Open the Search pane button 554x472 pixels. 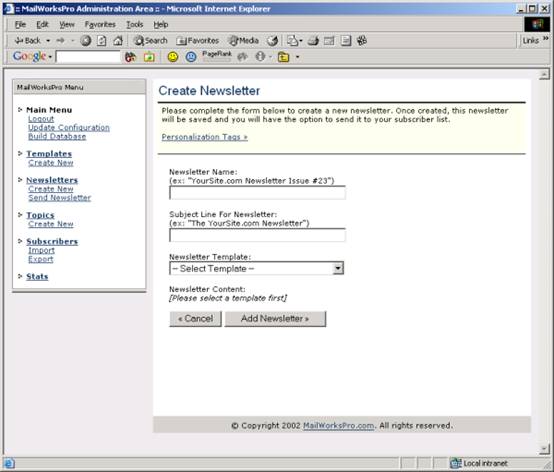[x=151, y=41]
